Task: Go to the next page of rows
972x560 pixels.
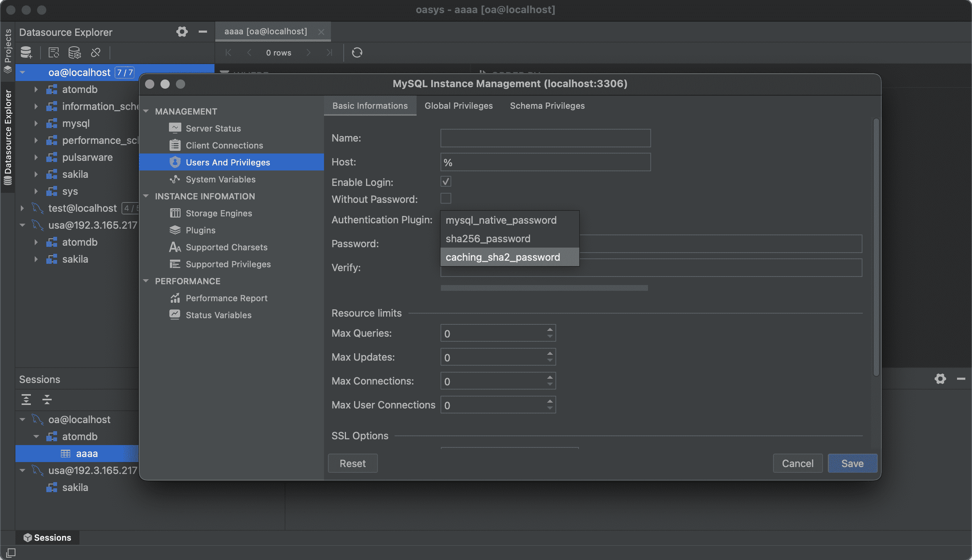Action: (308, 52)
